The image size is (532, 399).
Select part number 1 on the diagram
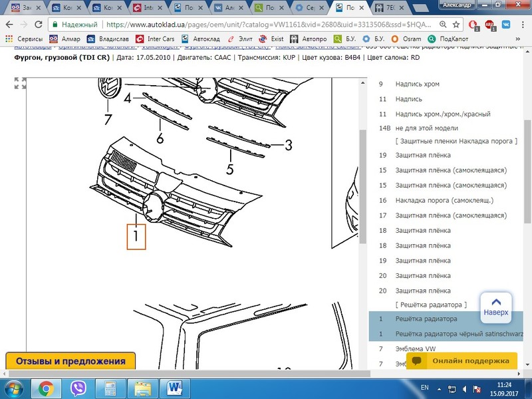tap(136, 236)
